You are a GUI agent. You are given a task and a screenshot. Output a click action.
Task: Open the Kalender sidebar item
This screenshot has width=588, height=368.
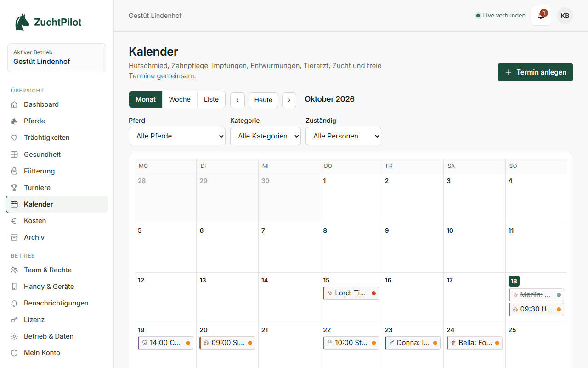(x=57, y=204)
